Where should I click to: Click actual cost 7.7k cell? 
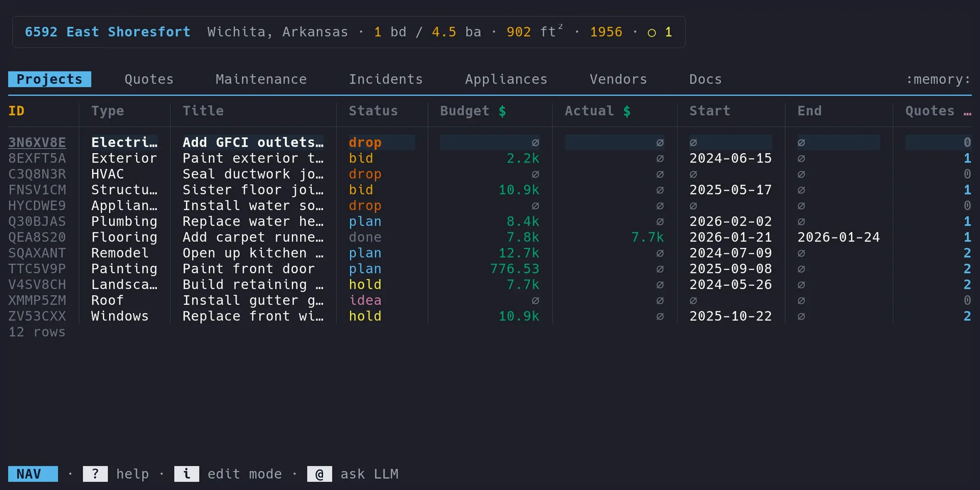point(648,237)
